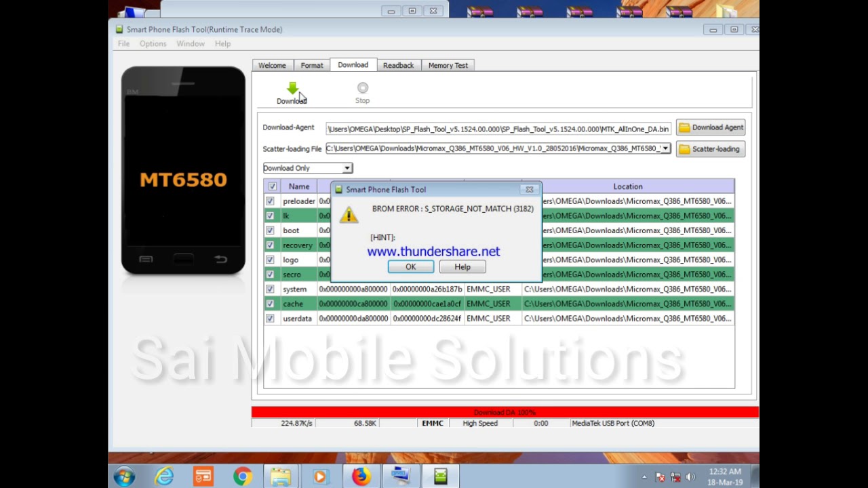Open the File menu
Viewport: 868px width, 488px height.
coord(123,43)
